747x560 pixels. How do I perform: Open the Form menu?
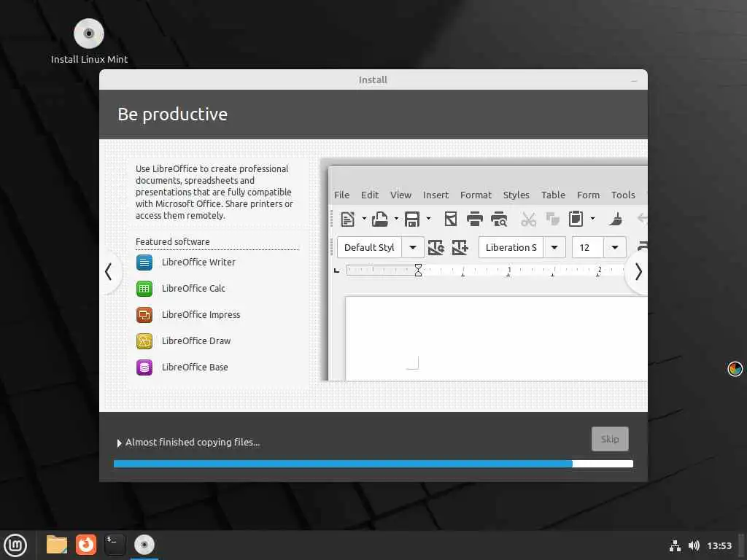pos(589,195)
